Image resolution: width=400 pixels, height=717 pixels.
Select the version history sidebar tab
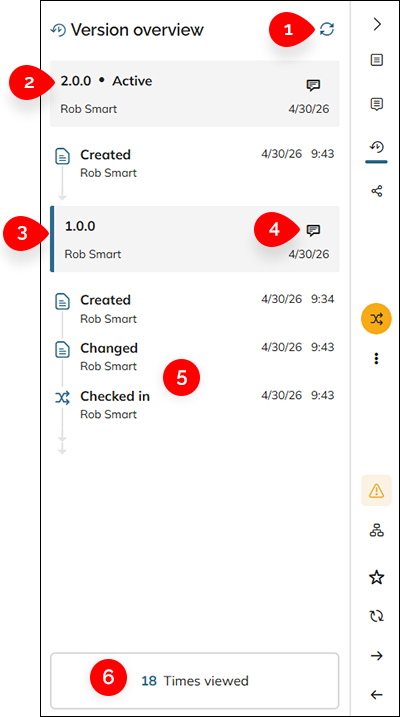click(x=377, y=148)
